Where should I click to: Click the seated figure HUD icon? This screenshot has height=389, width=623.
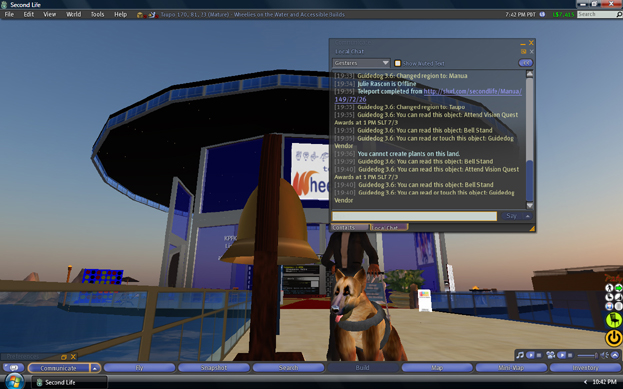tap(609, 297)
